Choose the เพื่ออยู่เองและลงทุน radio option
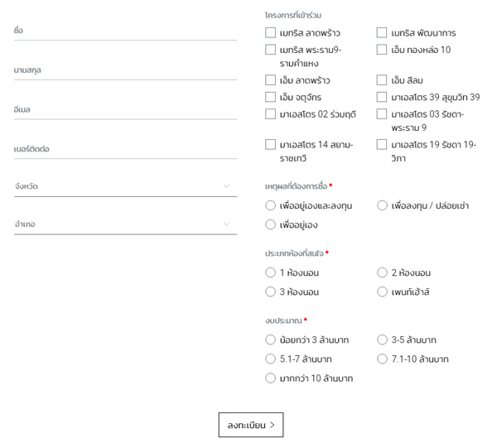The image size is (497, 448). point(270,205)
